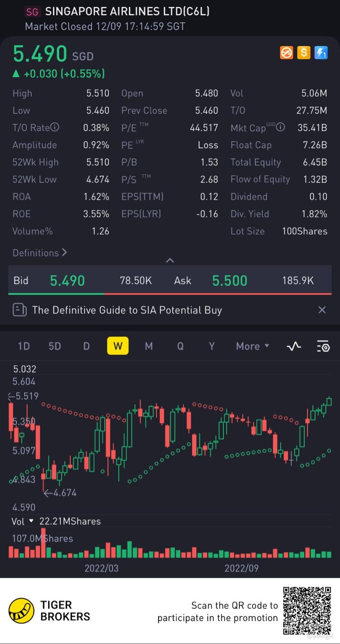Tap the 2022/09 date label on chart
Screen dimensions: 340x644
coord(242,568)
